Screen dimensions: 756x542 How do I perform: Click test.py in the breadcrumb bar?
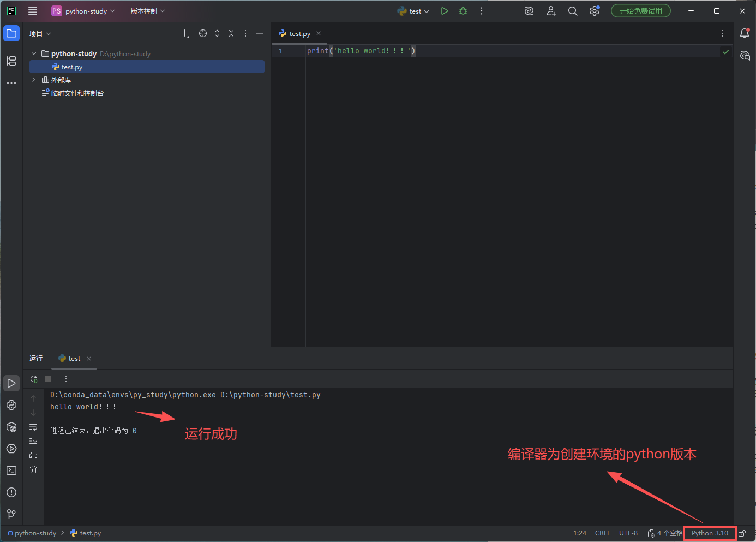pos(86,533)
